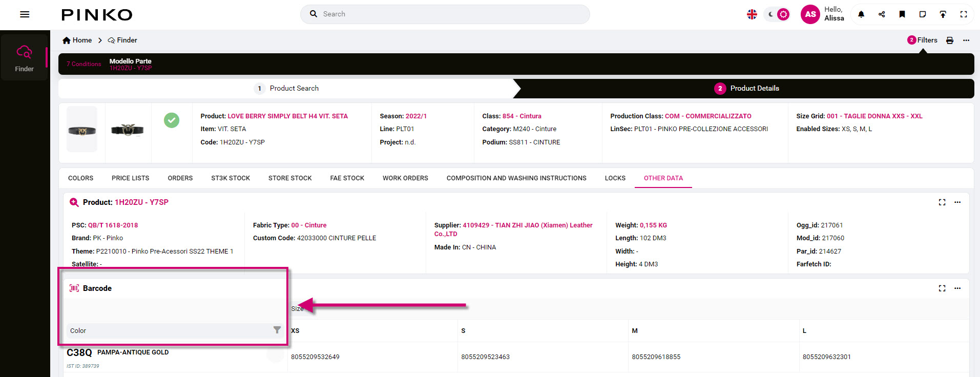Open the COLORS tab
The width and height of the screenshot is (980, 377).
pos(81,178)
